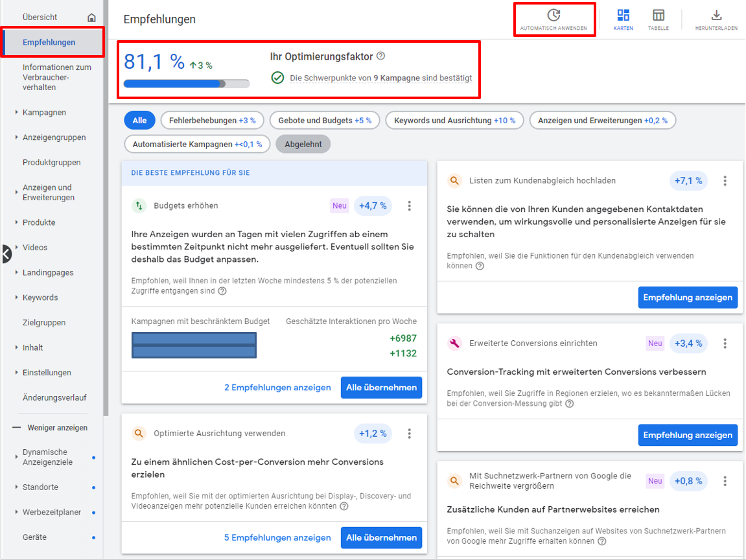Enable the Gebote und Budgets filter
Screen dimensions: 746x560
325,120
